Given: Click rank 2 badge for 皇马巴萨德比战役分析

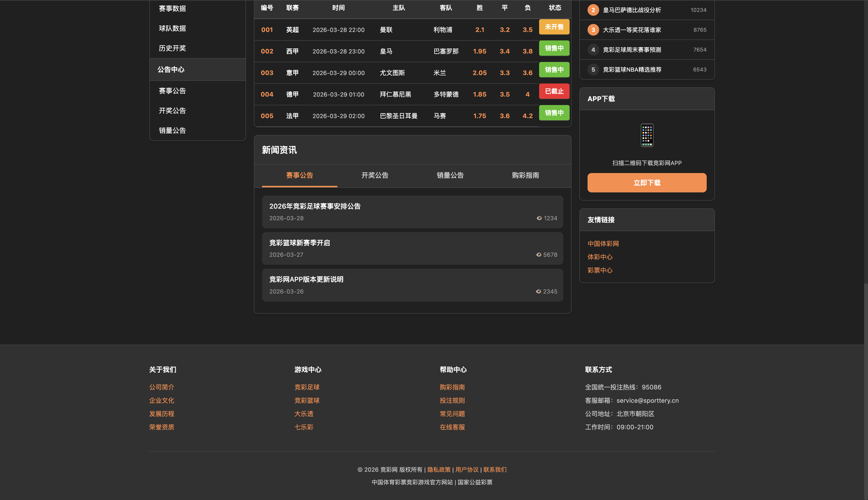Looking at the screenshot, I should 593,10.
